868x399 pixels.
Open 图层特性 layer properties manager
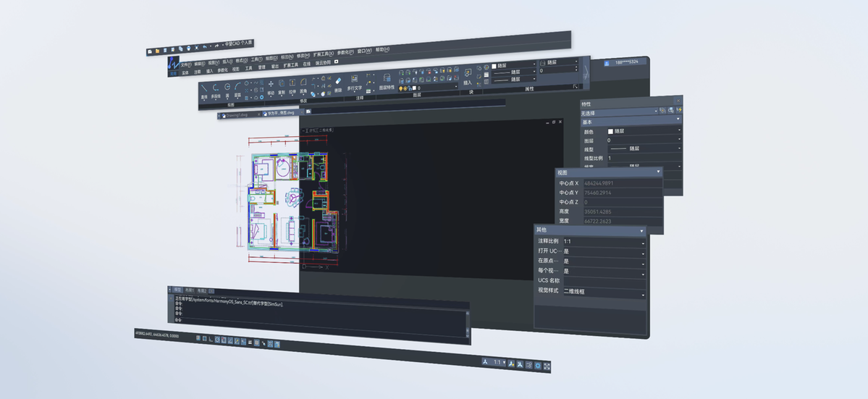tap(387, 81)
